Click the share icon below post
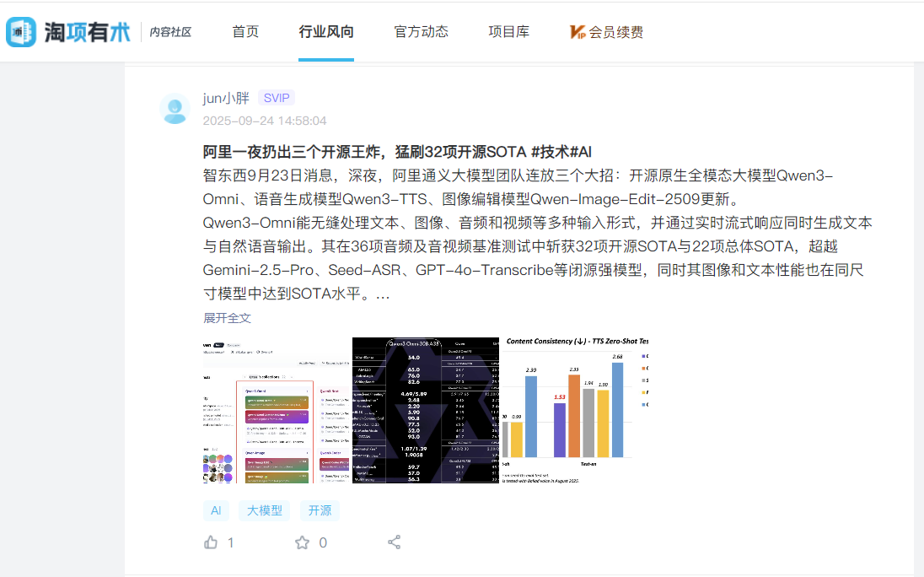This screenshot has width=924, height=577. click(x=394, y=542)
